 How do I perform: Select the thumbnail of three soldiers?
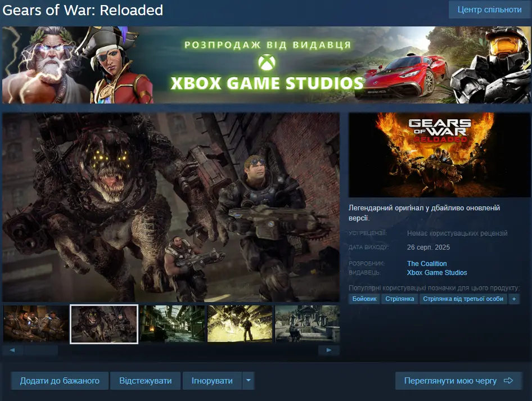click(36, 324)
